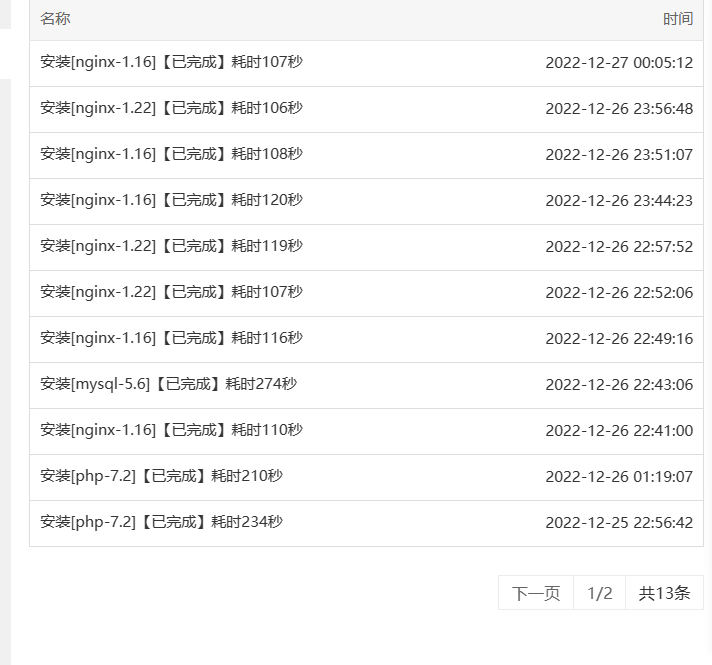Click the 时间 column header
Viewport: 712px width, 665px height.
coord(678,19)
